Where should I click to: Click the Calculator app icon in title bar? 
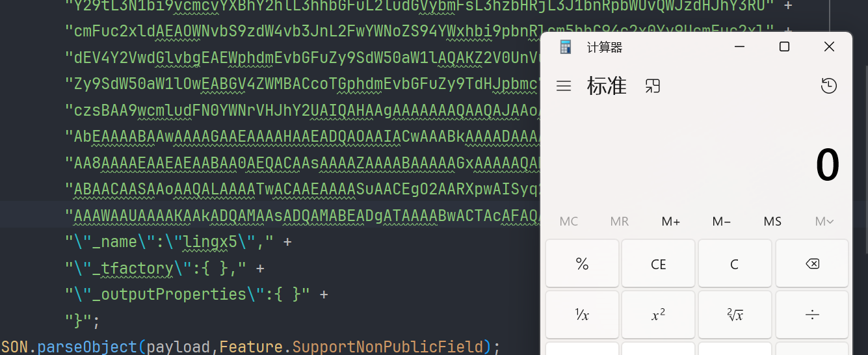[x=566, y=47]
